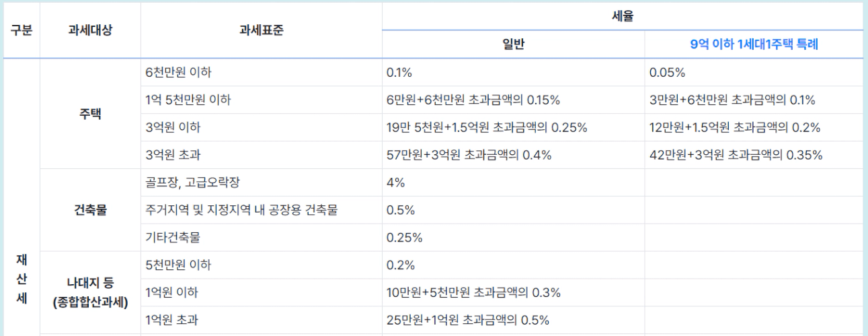Click the "6천만원 이하" row cell
This screenshot has height=336, width=868.
(x=178, y=72)
